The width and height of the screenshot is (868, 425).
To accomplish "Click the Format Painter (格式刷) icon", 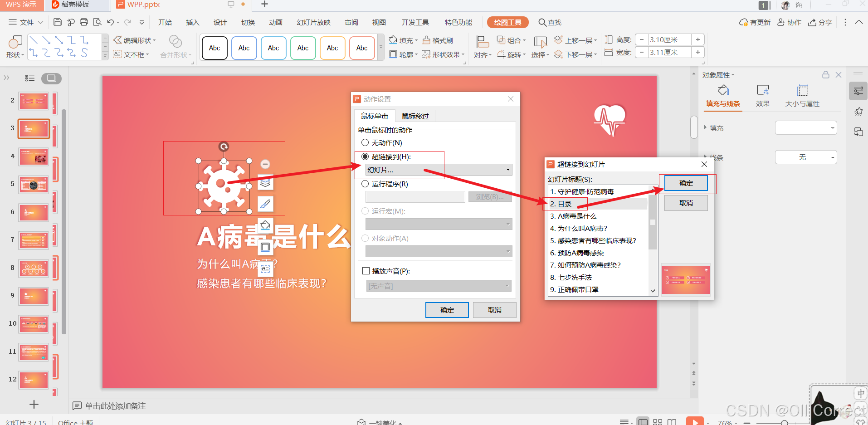I will click(426, 40).
